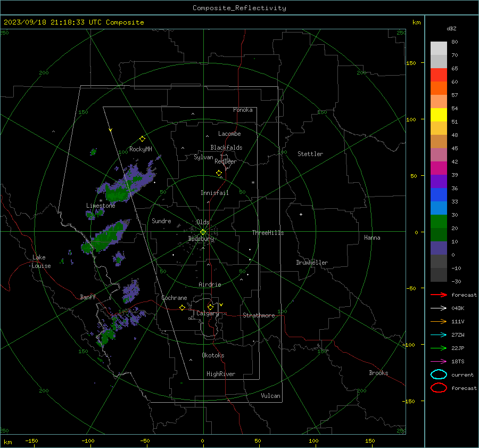
Task: Select the orange 57-60 dBZ swatch
Action: tap(439, 88)
